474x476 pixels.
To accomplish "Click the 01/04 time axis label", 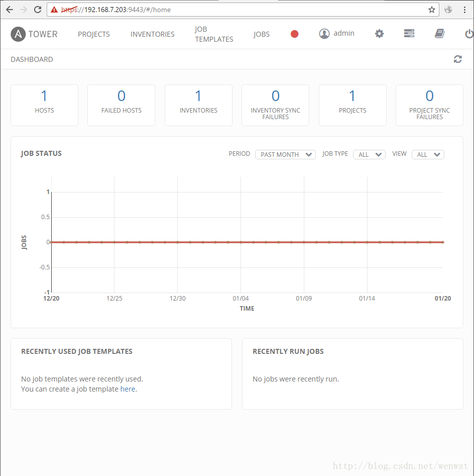I will 241,299.
